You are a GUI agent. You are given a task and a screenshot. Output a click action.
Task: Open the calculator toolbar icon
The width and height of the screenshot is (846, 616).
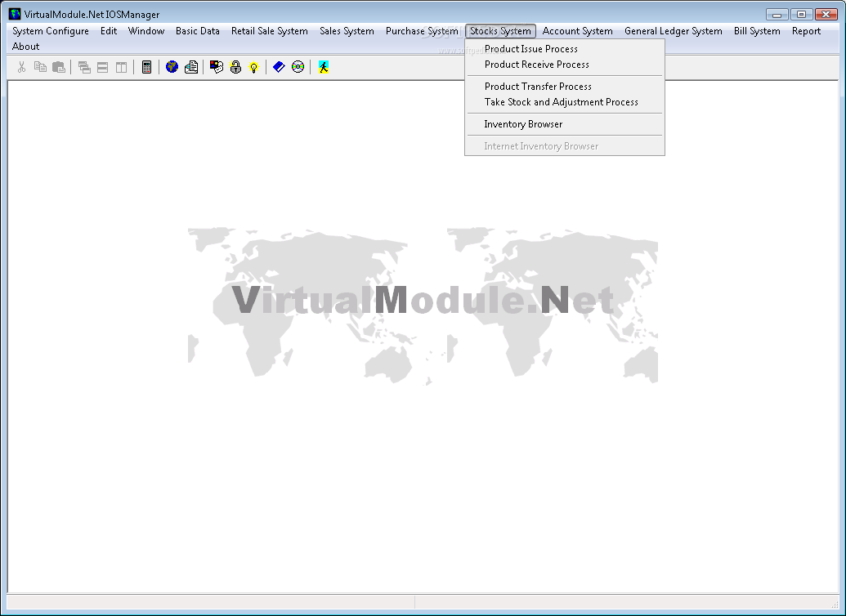tap(146, 67)
